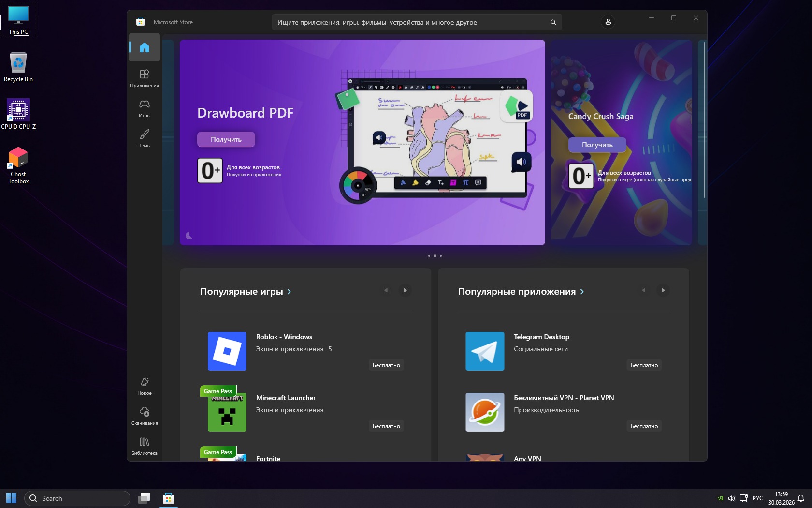
Task: Click the Store search input field
Action: tap(411, 22)
